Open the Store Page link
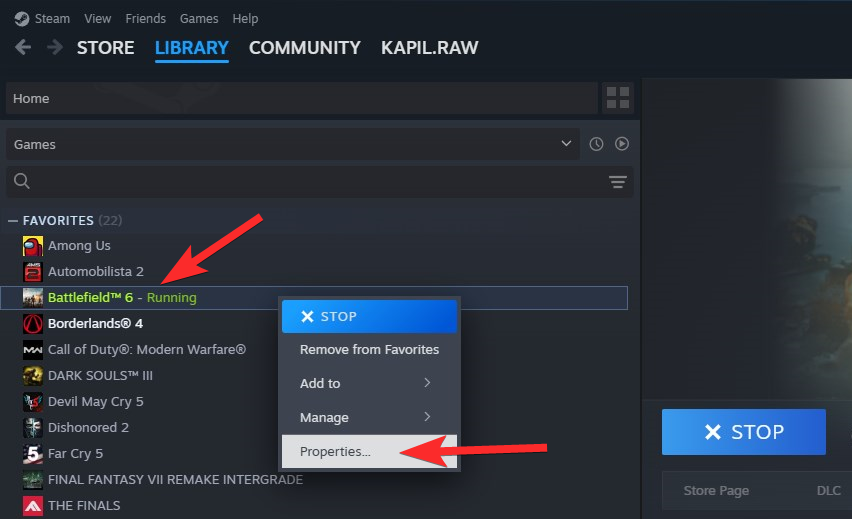Viewport: 852px width, 519px height. pyautogui.click(x=713, y=491)
